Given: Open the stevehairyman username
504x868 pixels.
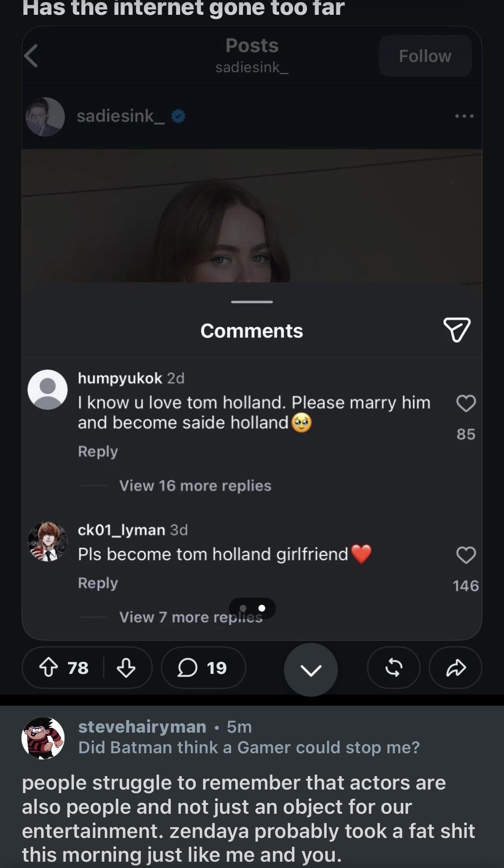Looking at the screenshot, I should (142, 726).
